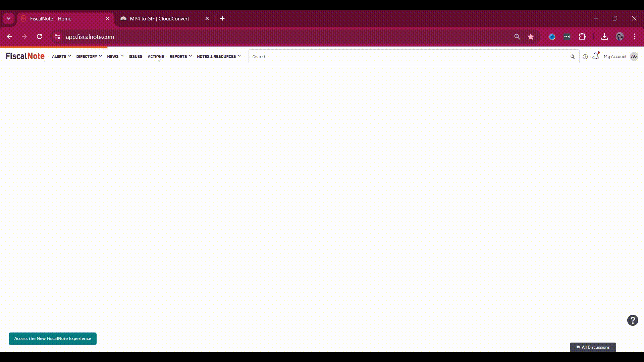Reload the current page

(39, 37)
